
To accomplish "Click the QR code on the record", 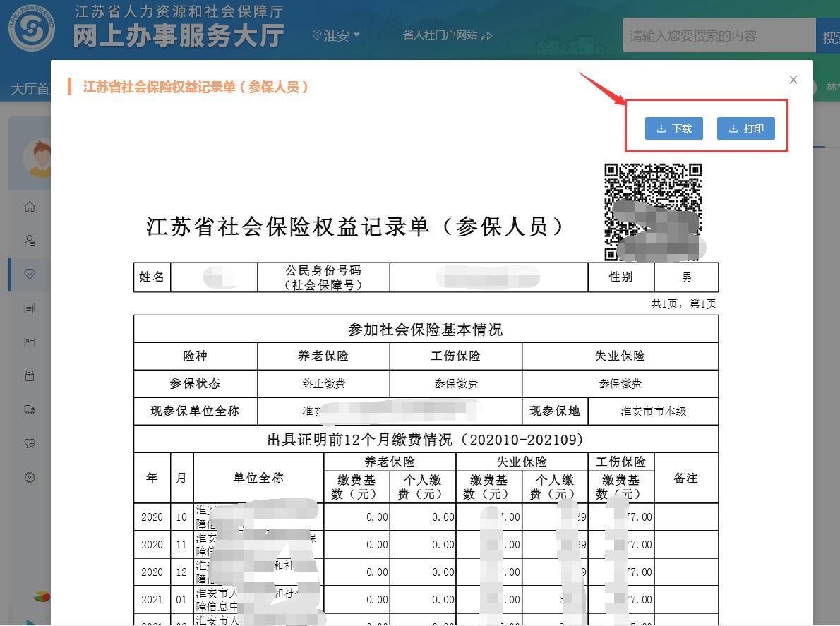I will tap(653, 212).
